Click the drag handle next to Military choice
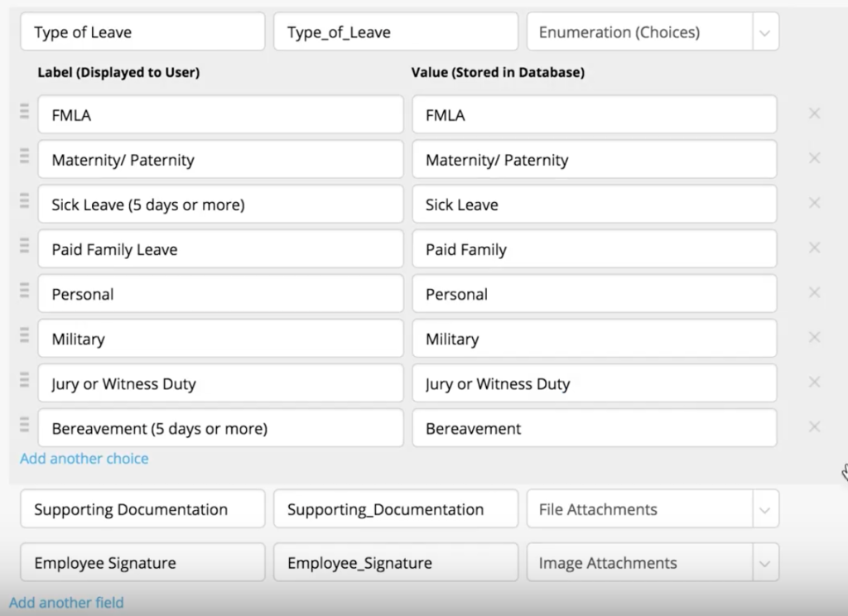Viewport: 848px width, 616px height. click(25, 338)
